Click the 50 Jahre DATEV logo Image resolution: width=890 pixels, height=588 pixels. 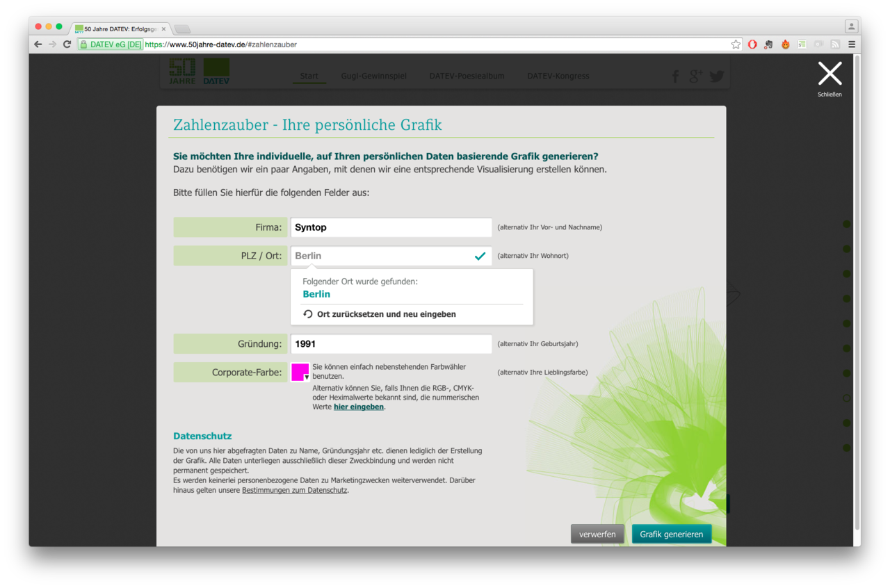pos(200,72)
